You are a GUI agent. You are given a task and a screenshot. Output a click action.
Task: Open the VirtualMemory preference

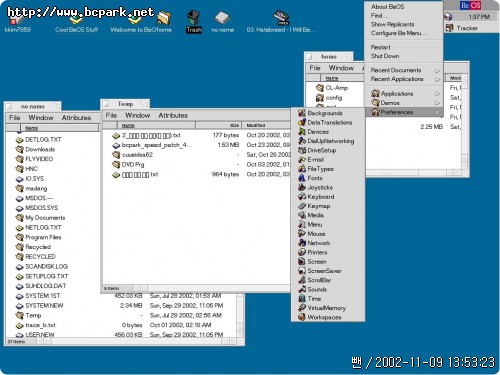pyautogui.click(x=328, y=308)
